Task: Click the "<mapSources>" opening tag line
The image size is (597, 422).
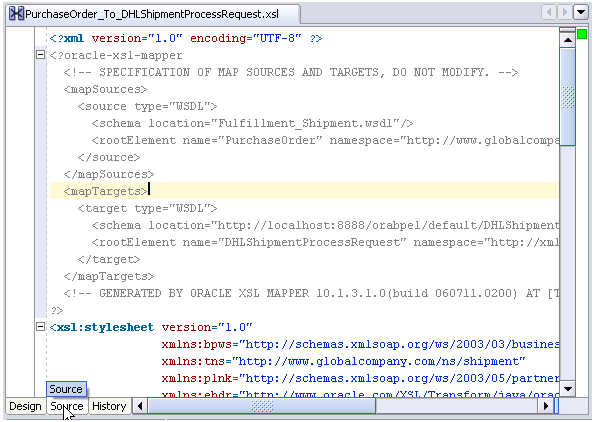Action: coord(105,90)
